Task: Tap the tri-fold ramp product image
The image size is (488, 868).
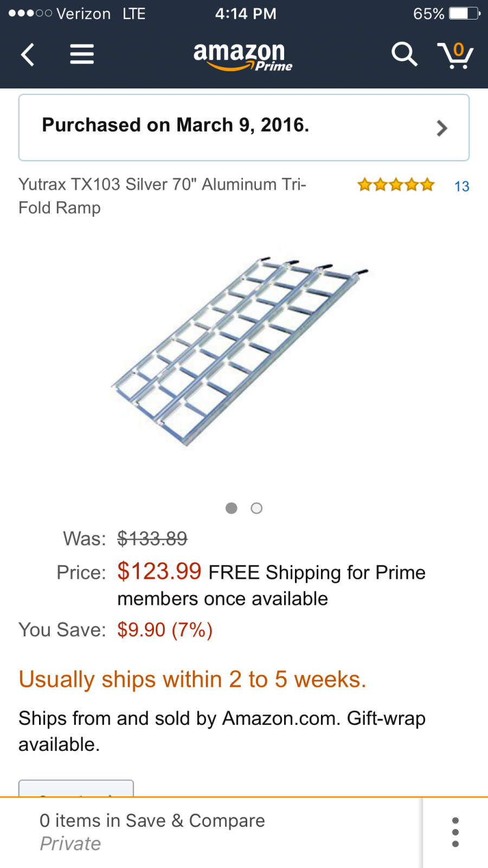Action: point(240,352)
